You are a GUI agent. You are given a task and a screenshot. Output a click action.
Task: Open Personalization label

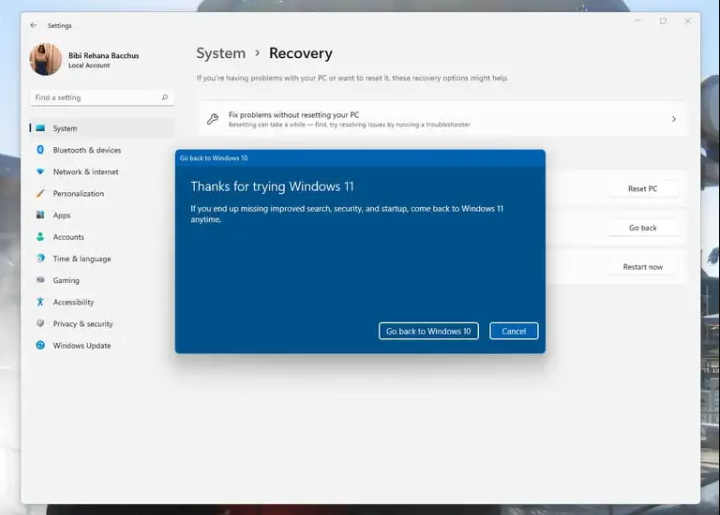tap(79, 194)
